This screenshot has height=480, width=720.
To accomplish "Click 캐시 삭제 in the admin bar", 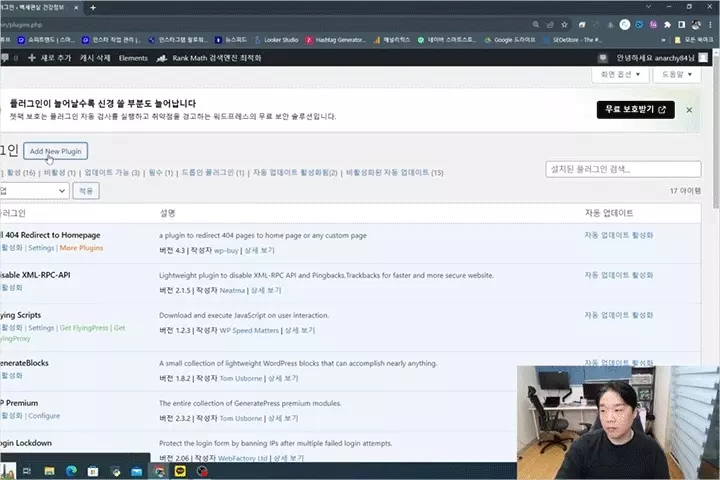I will tap(95, 58).
